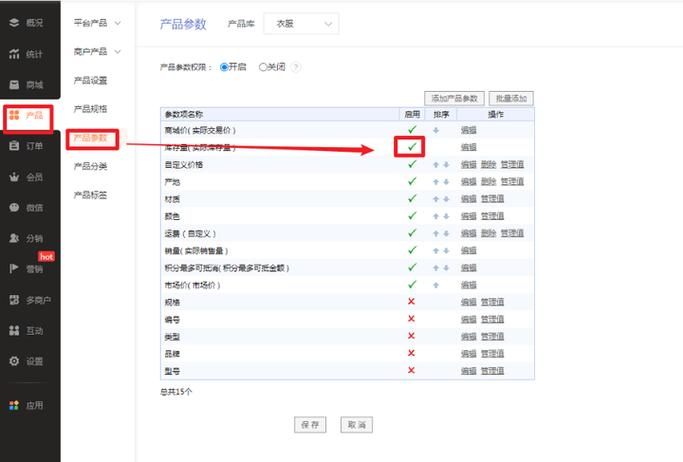The width and height of the screenshot is (683, 462).
Task: Click 管理值 link in 颜色 row
Action: point(493,216)
